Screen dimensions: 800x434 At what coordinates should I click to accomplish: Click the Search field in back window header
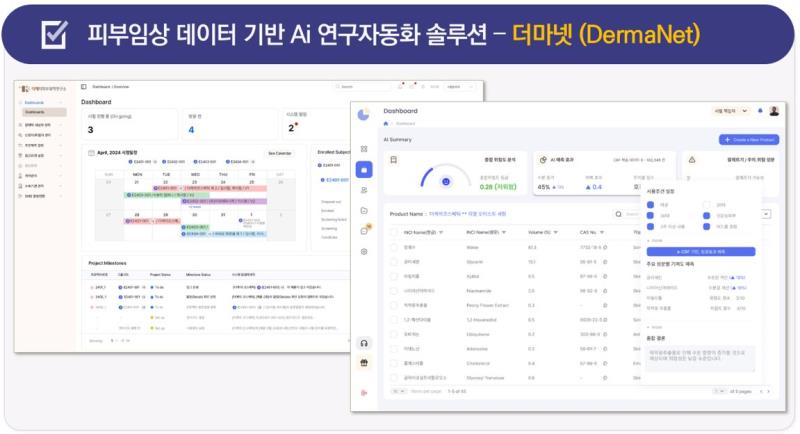(362, 87)
